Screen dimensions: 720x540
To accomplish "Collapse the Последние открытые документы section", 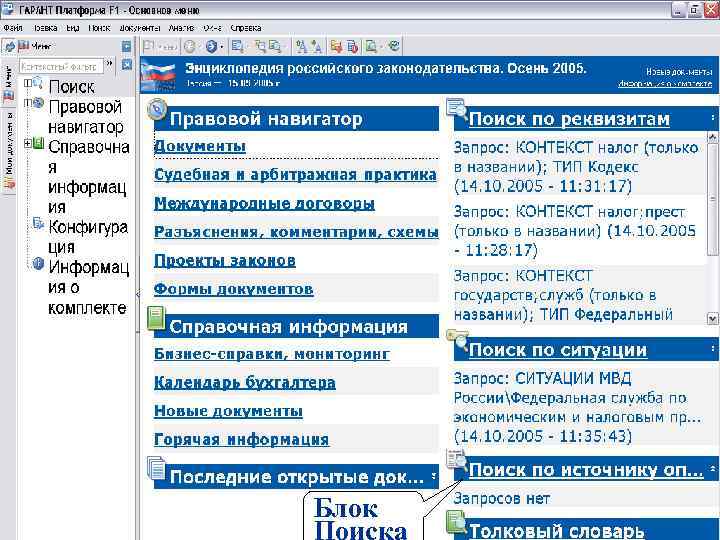I will click(x=434, y=477).
